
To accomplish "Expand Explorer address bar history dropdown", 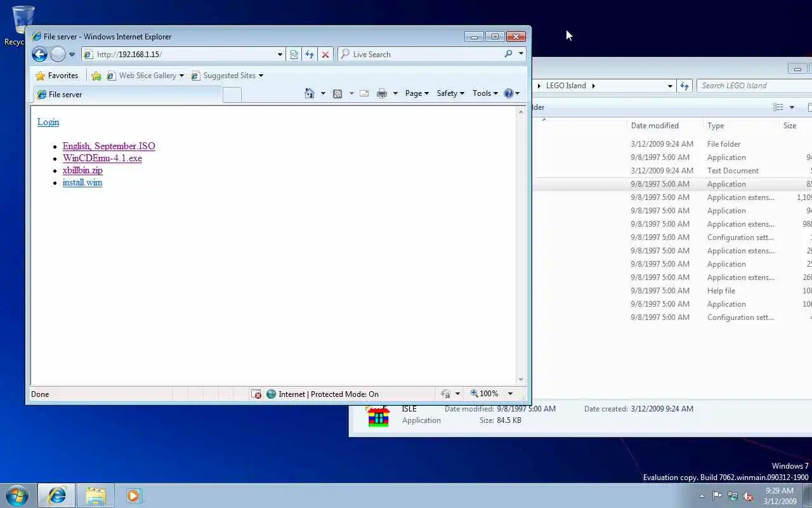I will click(x=670, y=86).
